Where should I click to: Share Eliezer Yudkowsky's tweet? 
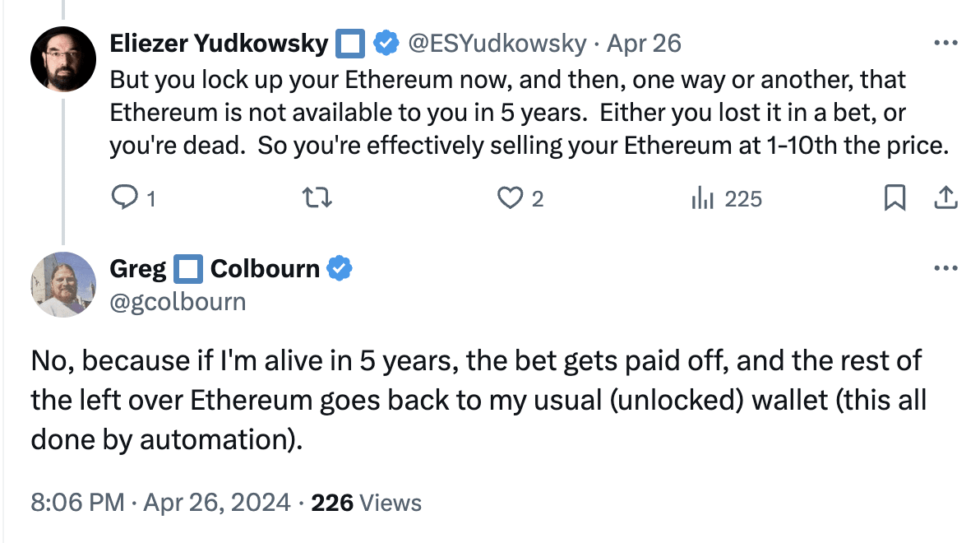click(945, 198)
